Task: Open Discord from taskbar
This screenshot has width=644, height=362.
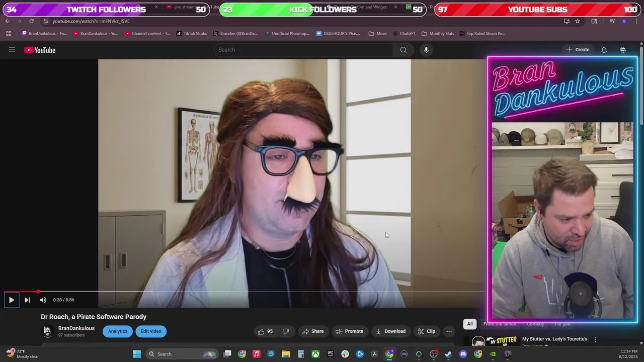Action: coord(463,354)
